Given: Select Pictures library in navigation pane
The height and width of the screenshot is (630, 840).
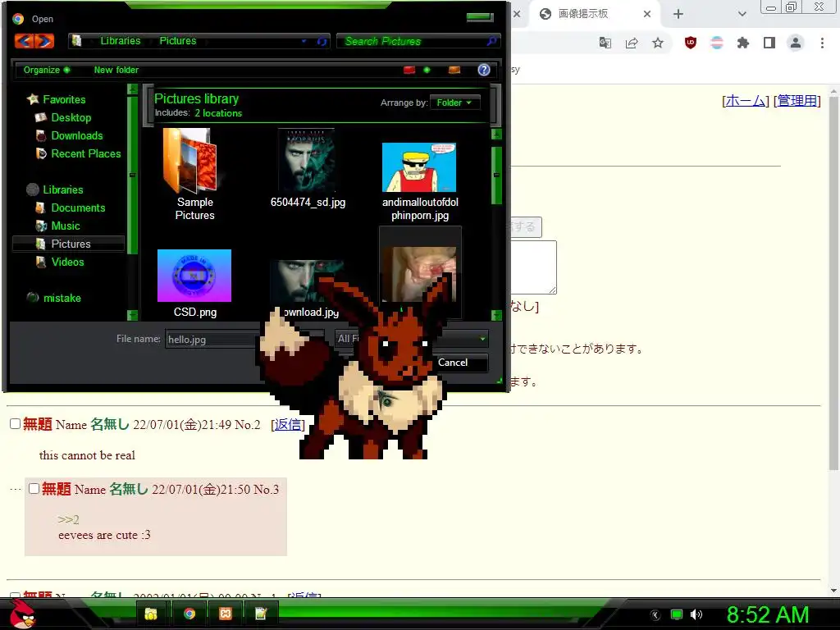Looking at the screenshot, I should (69, 244).
